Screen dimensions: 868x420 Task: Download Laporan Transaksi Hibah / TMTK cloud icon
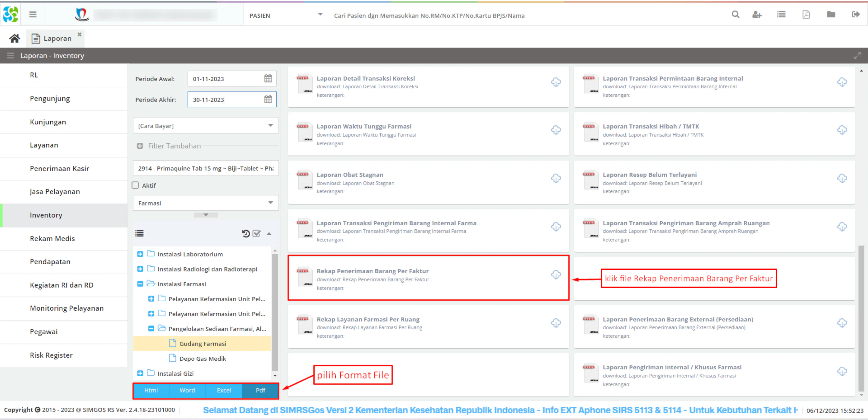842,130
